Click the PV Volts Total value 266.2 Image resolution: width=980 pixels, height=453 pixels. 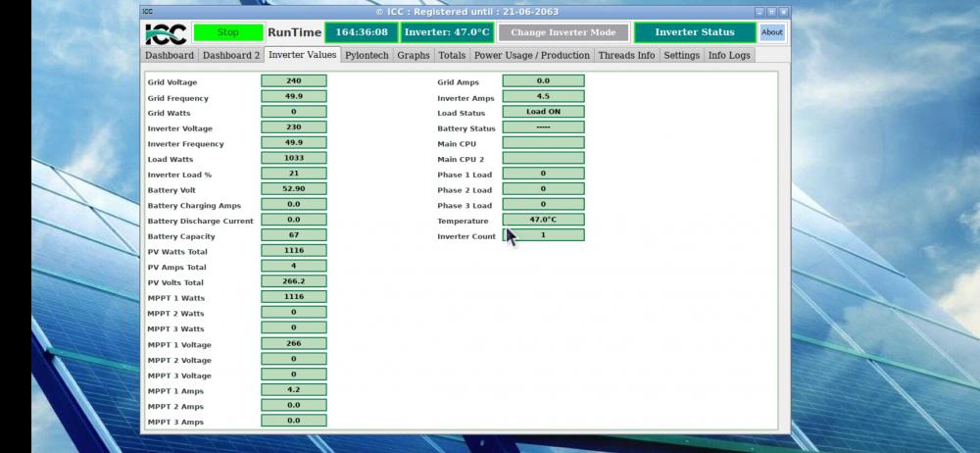(x=294, y=281)
